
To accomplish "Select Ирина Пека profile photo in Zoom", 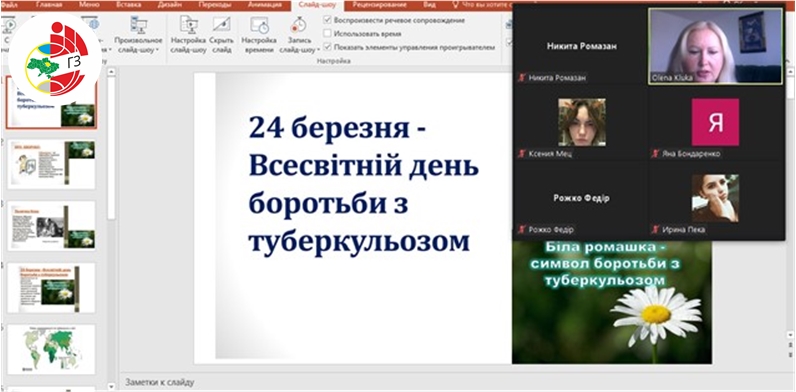I will [715, 198].
